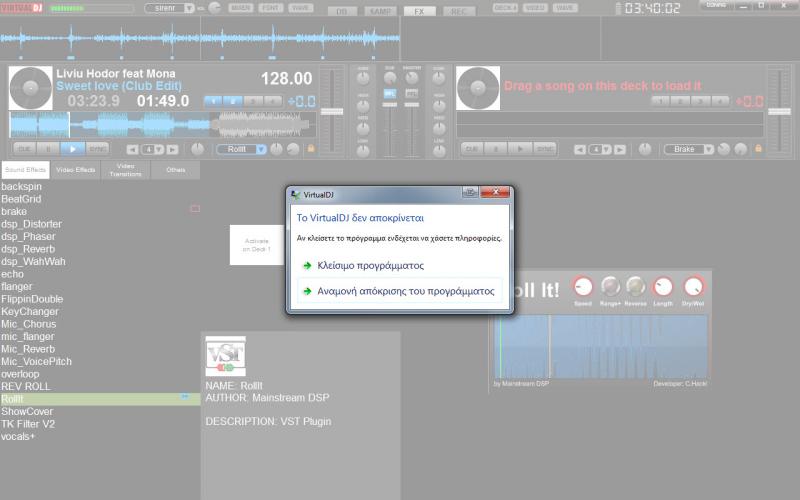Click the VST plugin logo icon

click(226, 356)
